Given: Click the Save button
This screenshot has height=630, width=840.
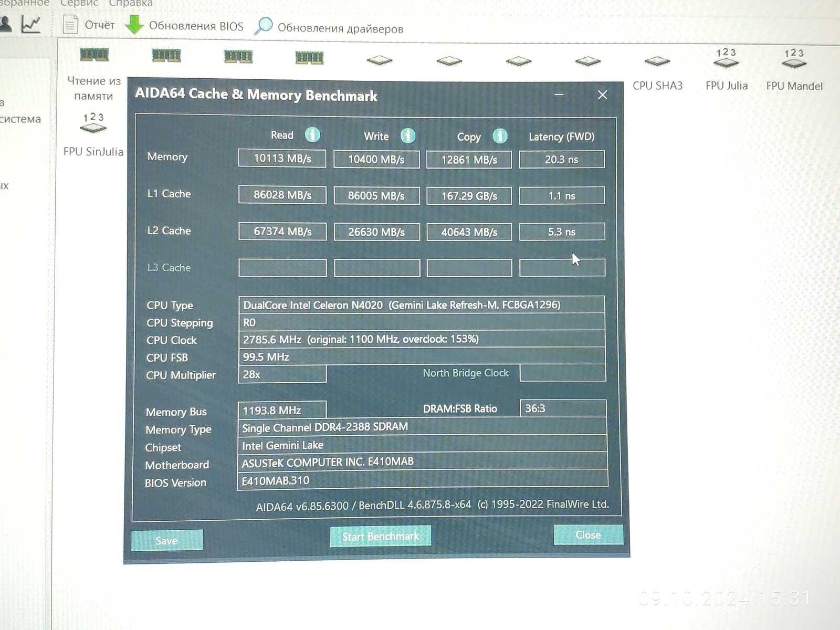Looking at the screenshot, I should (x=166, y=540).
